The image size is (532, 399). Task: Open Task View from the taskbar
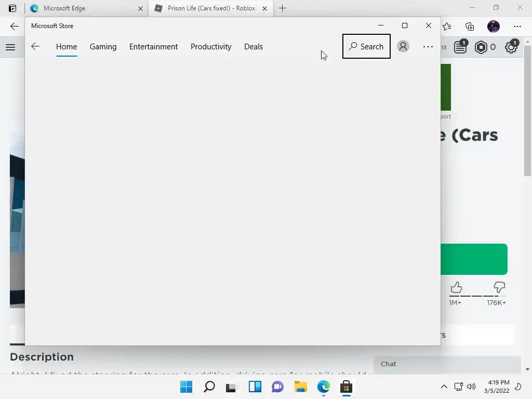click(231, 387)
